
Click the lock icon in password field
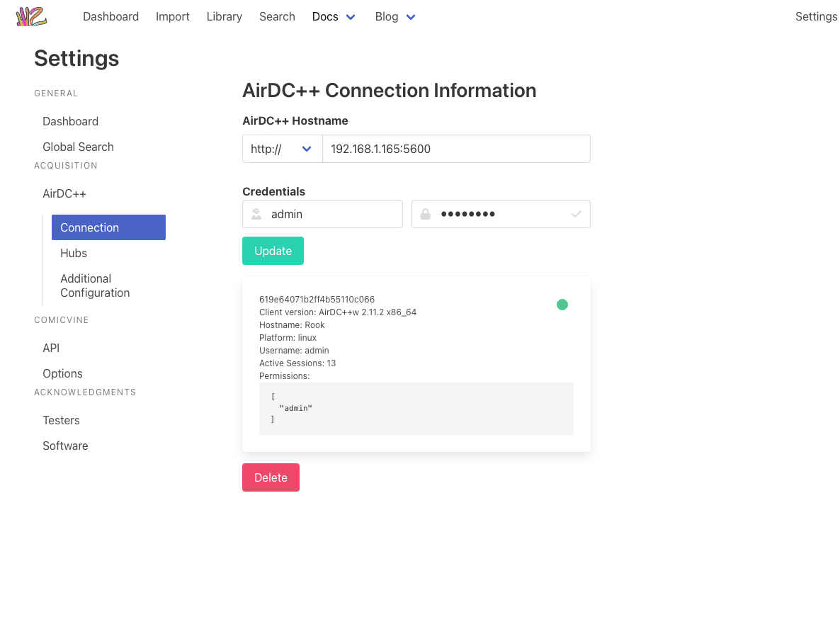(x=425, y=214)
